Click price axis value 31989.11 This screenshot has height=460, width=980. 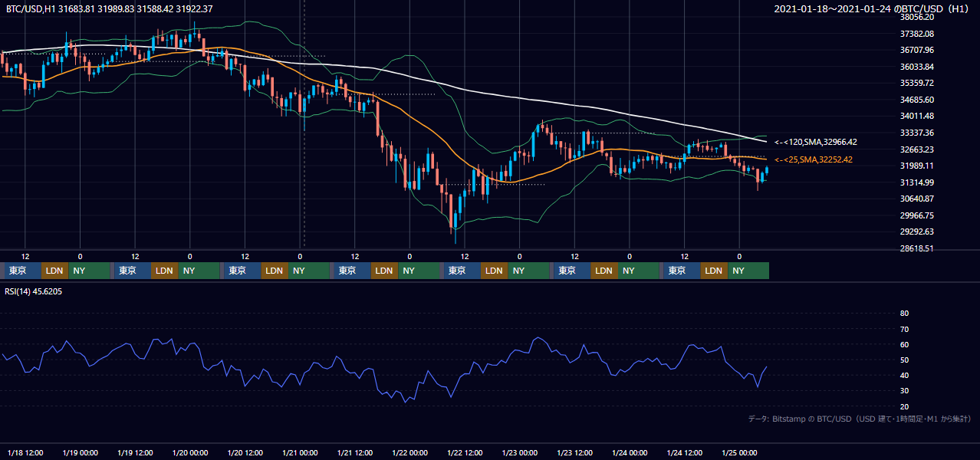pos(916,166)
